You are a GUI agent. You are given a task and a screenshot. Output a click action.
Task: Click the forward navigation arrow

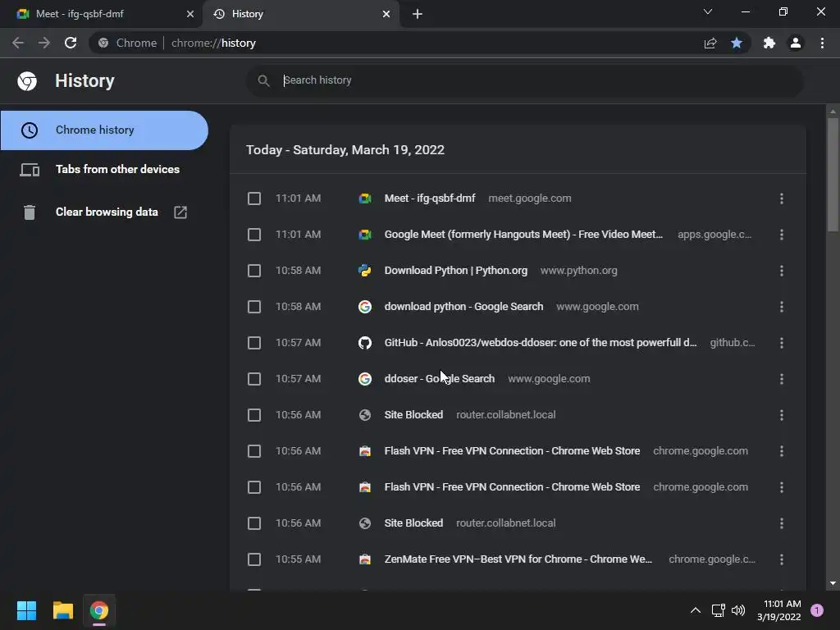44,43
